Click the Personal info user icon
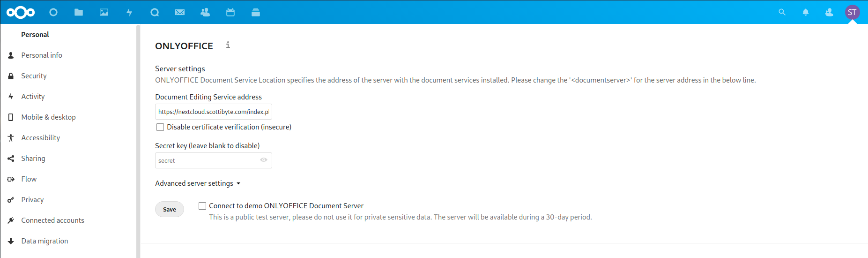The width and height of the screenshot is (868, 258). pyautogui.click(x=11, y=55)
